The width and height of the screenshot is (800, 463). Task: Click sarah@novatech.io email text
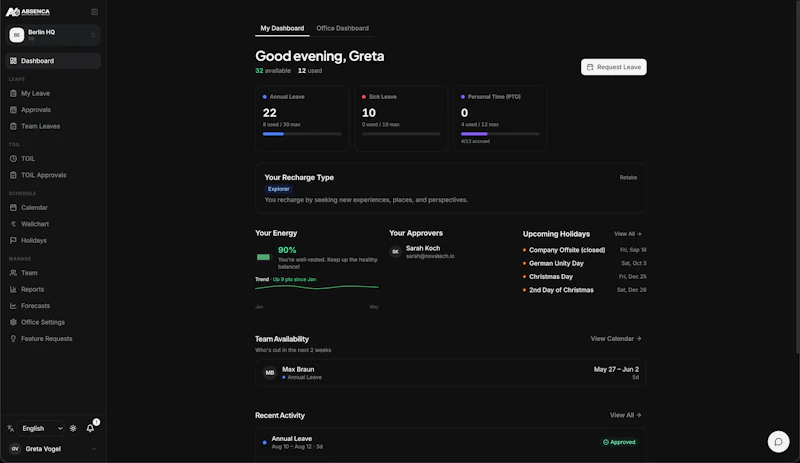pyautogui.click(x=430, y=256)
